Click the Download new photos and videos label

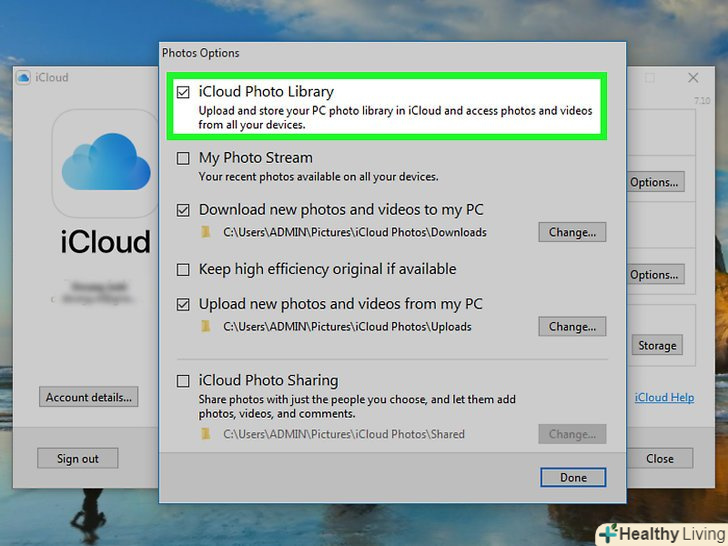[341, 210]
